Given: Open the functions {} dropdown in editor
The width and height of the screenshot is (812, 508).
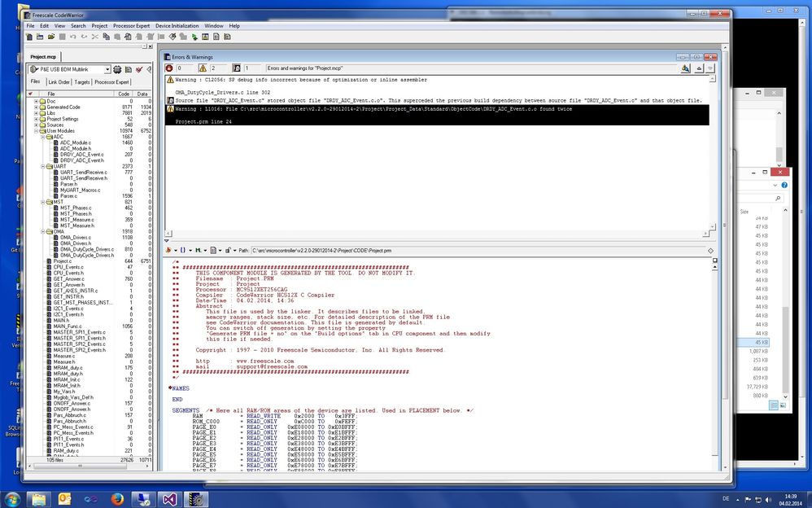Looking at the screenshot, I should tap(185, 251).
